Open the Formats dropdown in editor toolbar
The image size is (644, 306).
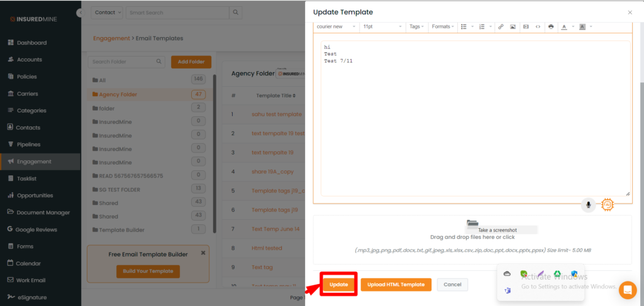[x=443, y=26]
